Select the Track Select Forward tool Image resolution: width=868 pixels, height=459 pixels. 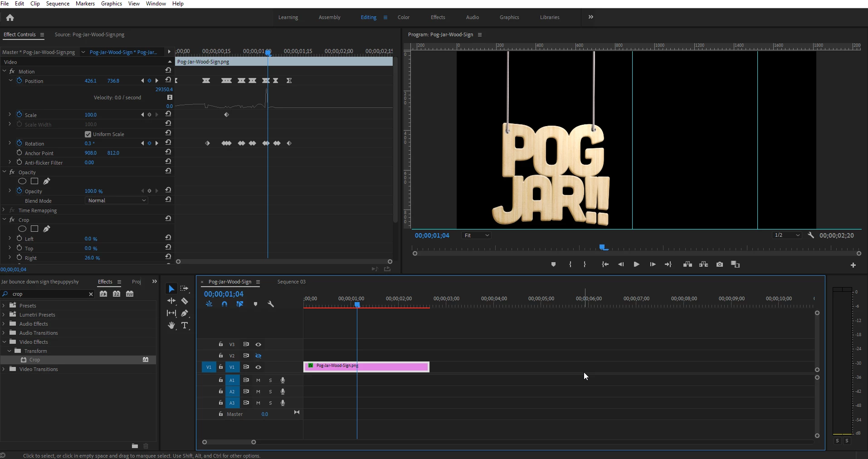(x=185, y=288)
